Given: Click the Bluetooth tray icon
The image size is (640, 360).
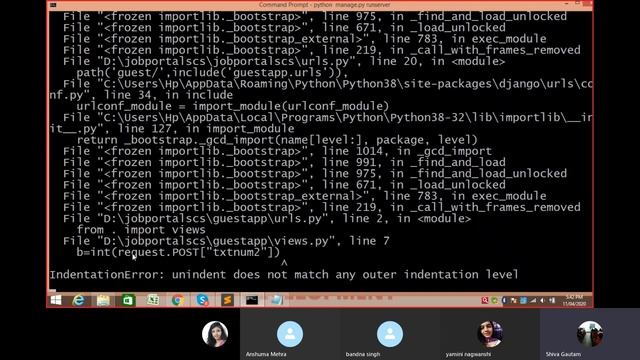Looking at the screenshot, I should [504, 300].
